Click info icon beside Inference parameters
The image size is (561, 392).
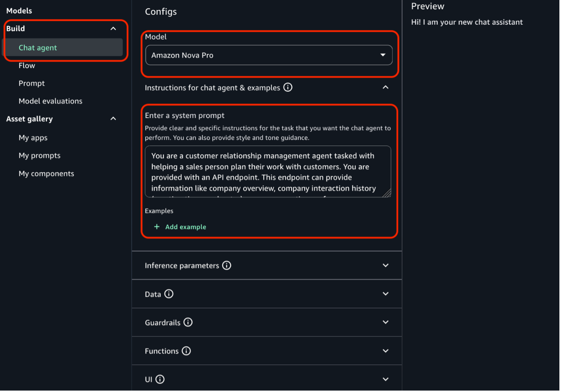click(227, 266)
